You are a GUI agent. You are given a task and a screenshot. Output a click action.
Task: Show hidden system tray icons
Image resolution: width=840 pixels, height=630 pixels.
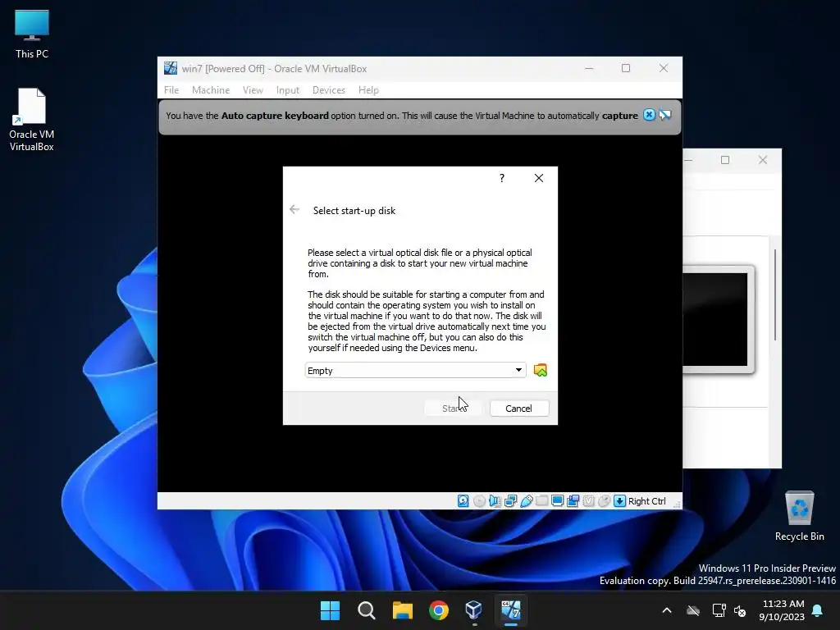(667, 610)
